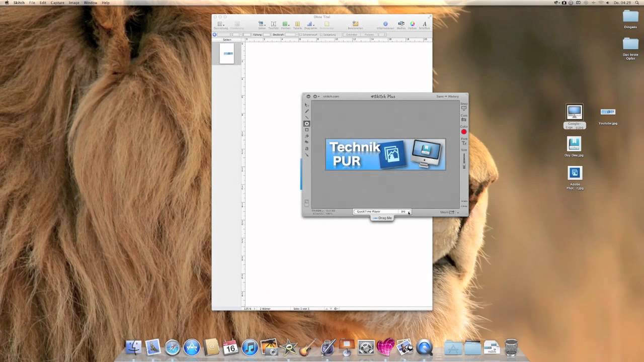This screenshot has width=644, height=362.
Task: Expand the Formen dropdown in Pages toolbar
Action: [285, 25]
